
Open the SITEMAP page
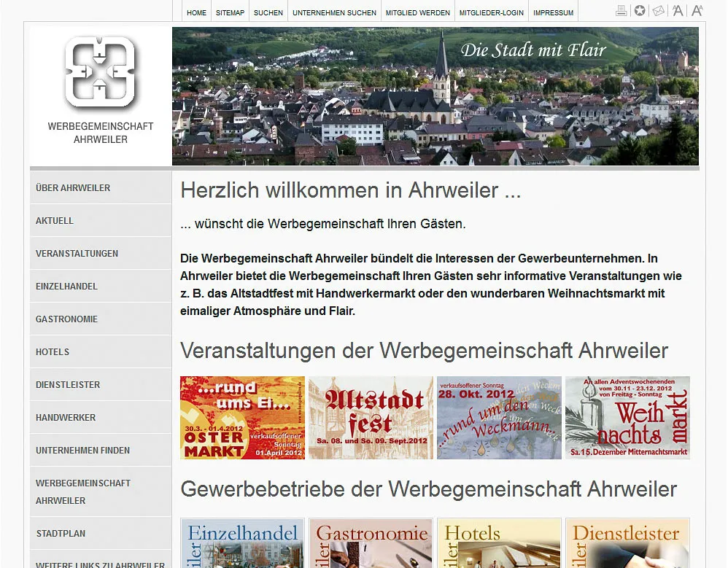[x=230, y=12]
